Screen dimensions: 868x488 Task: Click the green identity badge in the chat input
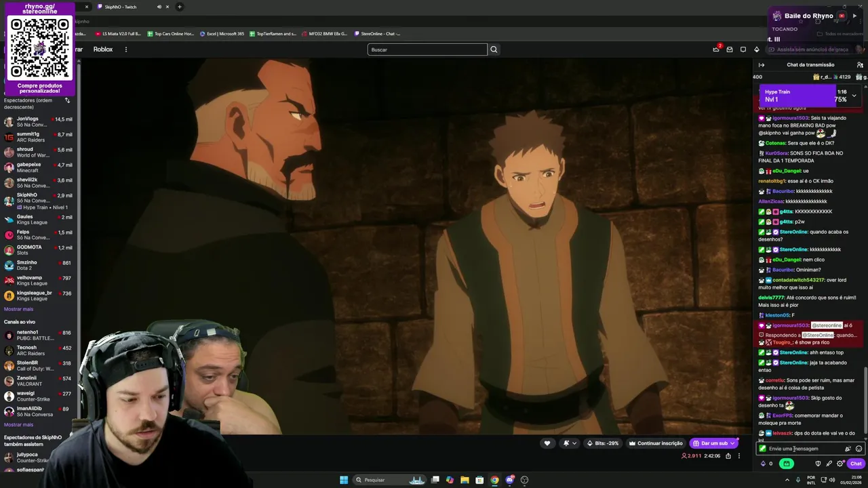pyautogui.click(x=763, y=449)
